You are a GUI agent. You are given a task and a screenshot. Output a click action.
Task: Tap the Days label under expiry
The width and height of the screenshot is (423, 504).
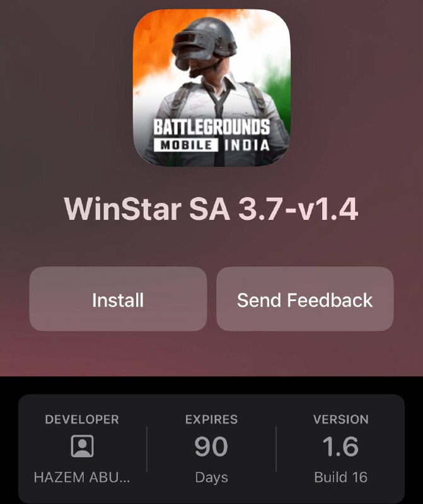click(211, 478)
